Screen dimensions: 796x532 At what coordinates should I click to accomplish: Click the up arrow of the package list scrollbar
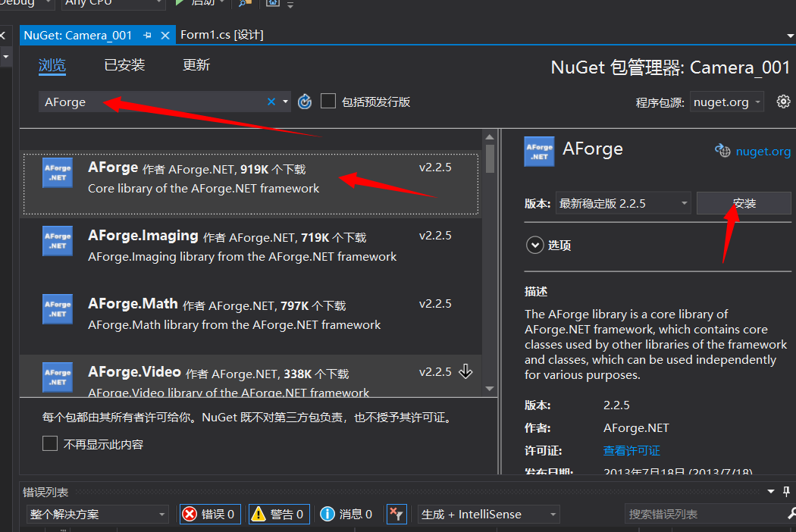pos(490,137)
